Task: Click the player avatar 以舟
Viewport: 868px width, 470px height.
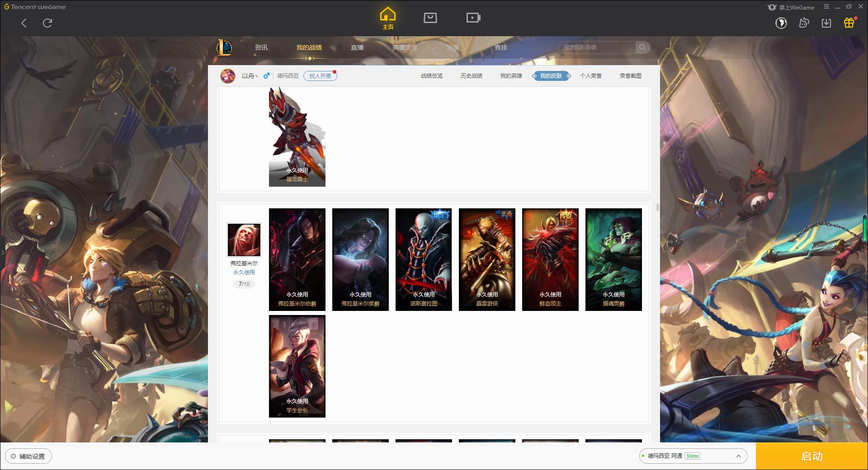Action: 228,76
